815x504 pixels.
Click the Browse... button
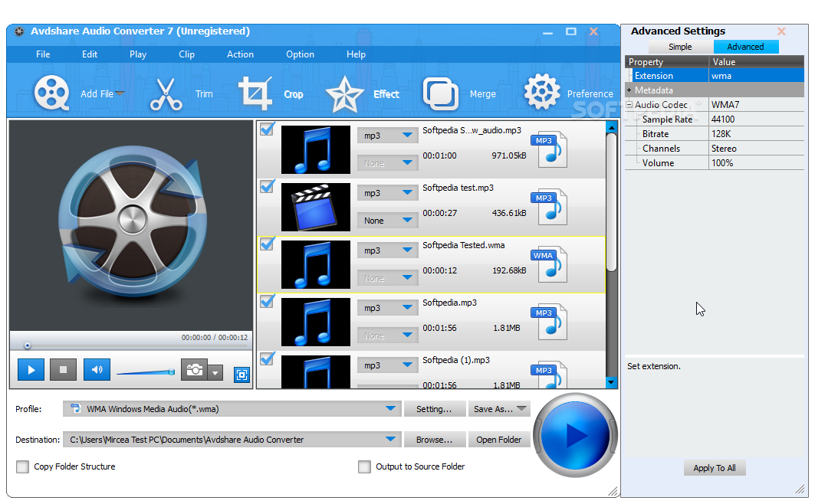click(433, 440)
